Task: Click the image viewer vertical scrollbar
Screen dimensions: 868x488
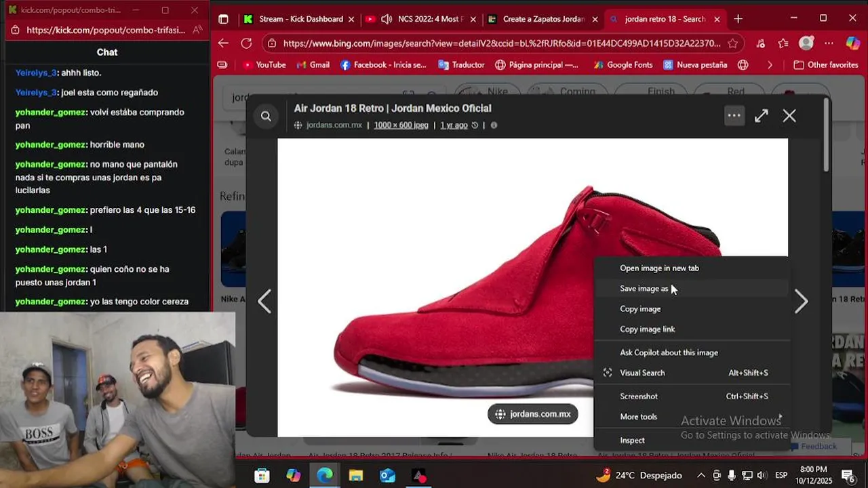Action: pyautogui.click(x=826, y=136)
